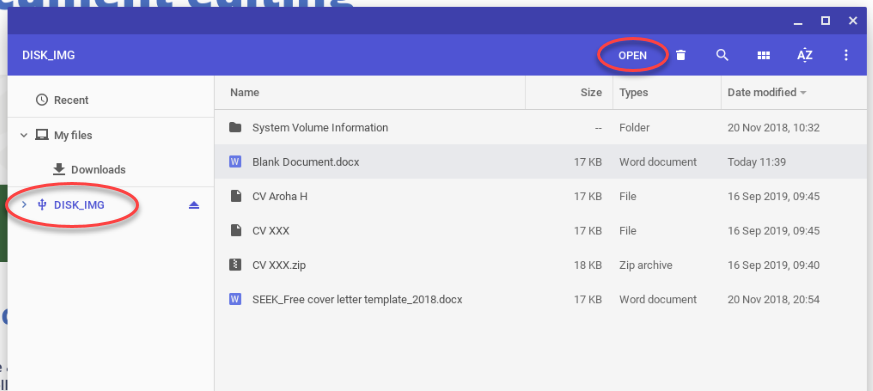Viewport: 873px width, 391px height.
Task: Select the CV XXX file row
Action: (540, 231)
